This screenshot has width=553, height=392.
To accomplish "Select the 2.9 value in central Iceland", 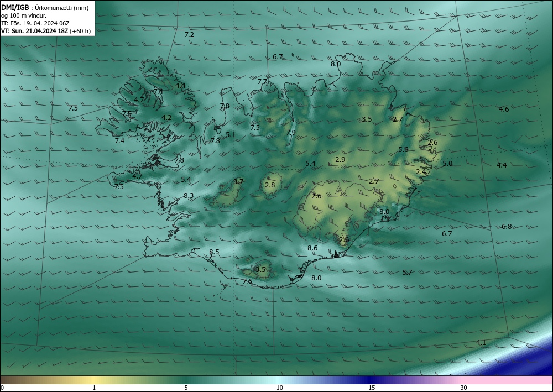I will [x=340, y=160].
